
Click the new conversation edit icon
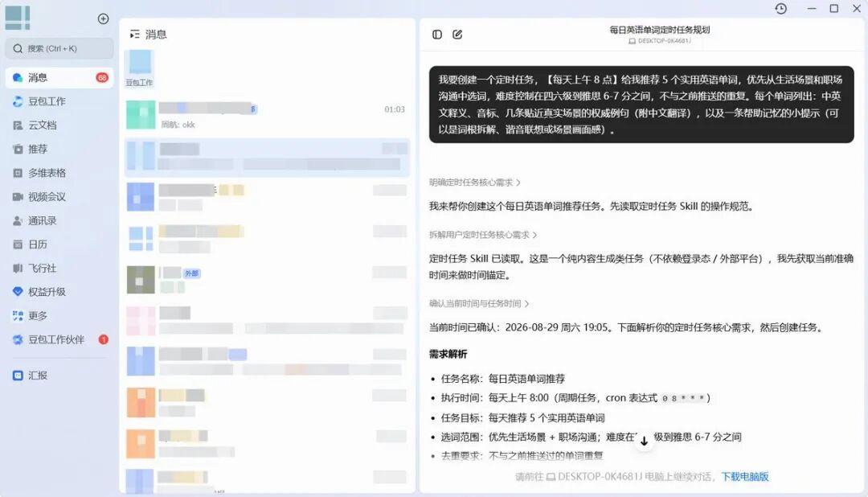click(x=457, y=35)
